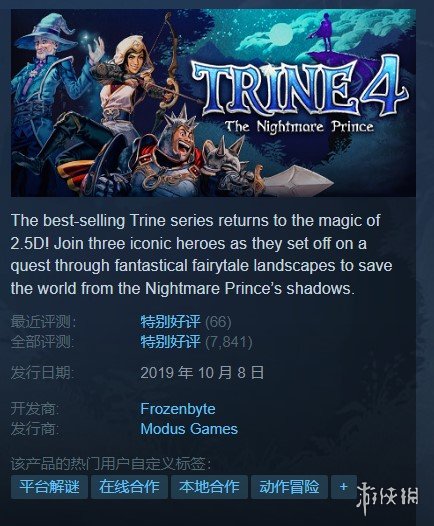
Task: Open the Modus Games publisher link
Action: pos(189,429)
